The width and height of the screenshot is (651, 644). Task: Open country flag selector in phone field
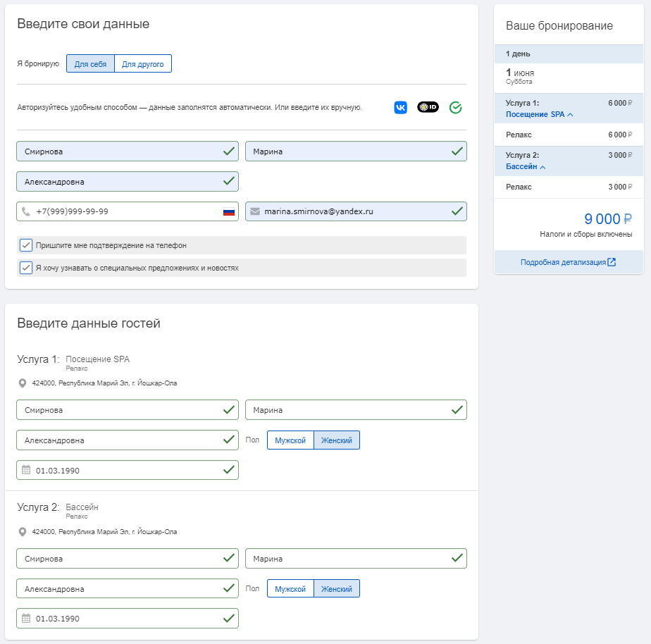pyautogui.click(x=229, y=212)
